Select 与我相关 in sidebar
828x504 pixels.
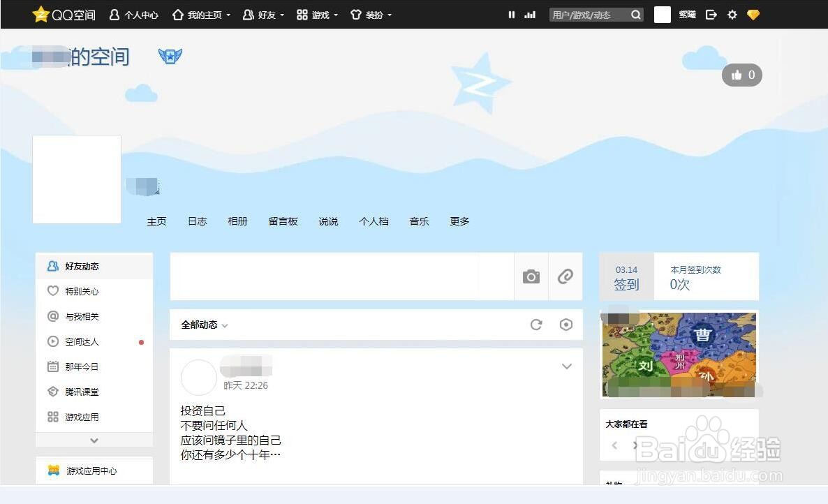click(94, 316)
